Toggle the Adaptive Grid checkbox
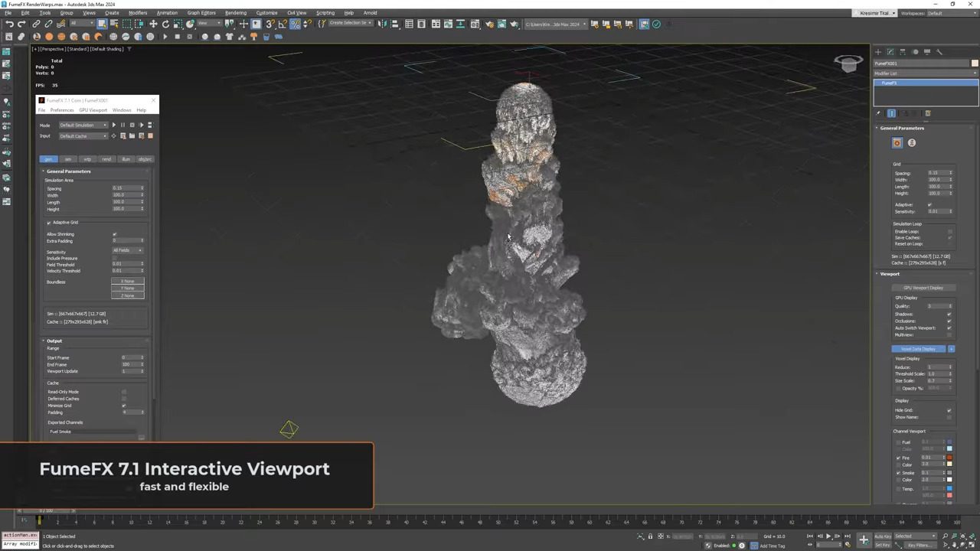The width and height of the screenshot is (980, 551). pyautogui.click(x=49, y=223)
